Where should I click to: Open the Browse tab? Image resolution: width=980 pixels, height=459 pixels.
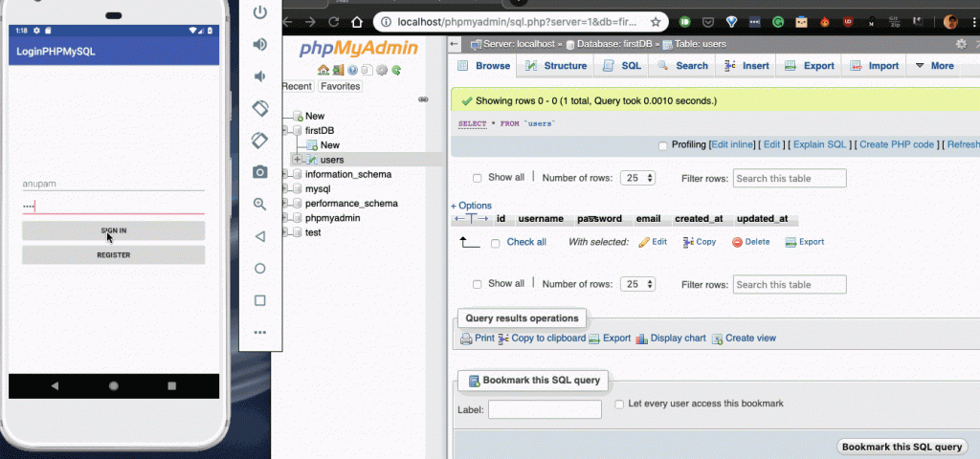click(484, 66)
